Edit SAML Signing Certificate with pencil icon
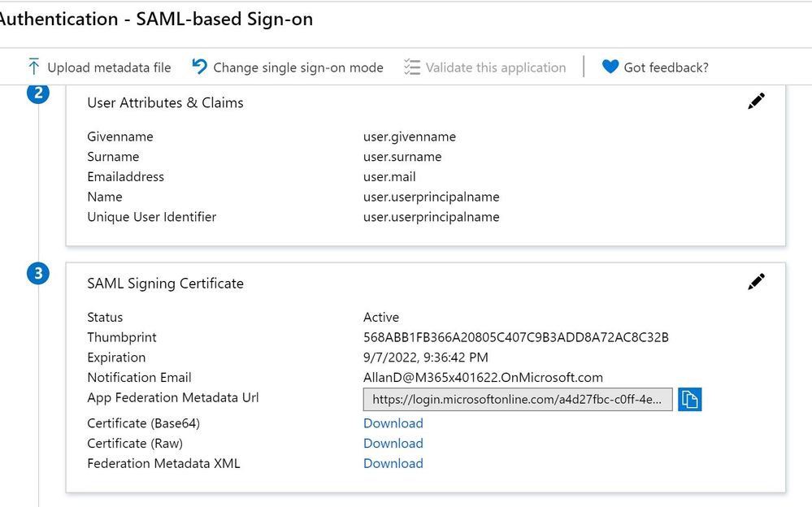This screenshot has width=812, height=507. click(x=756, y=282)
